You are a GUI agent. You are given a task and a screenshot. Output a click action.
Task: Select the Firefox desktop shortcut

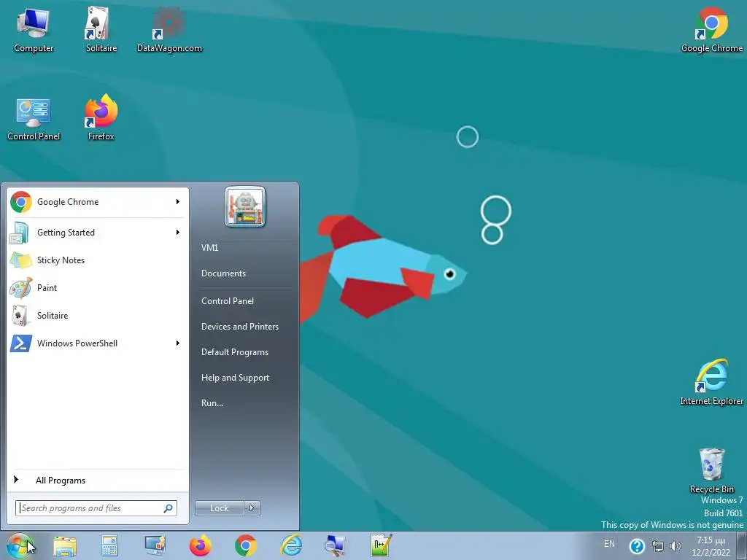click(101, 118)
